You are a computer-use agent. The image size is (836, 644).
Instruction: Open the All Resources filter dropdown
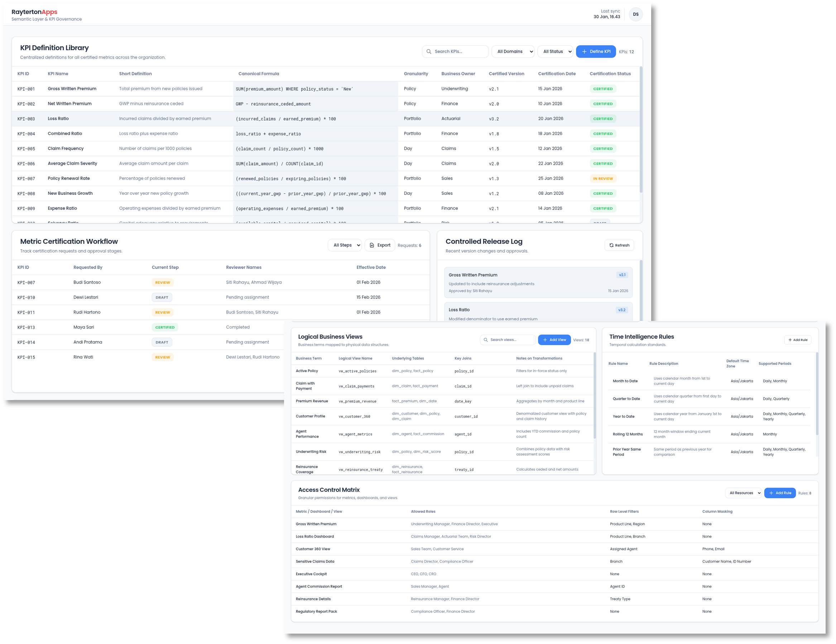tap(743, 493)
